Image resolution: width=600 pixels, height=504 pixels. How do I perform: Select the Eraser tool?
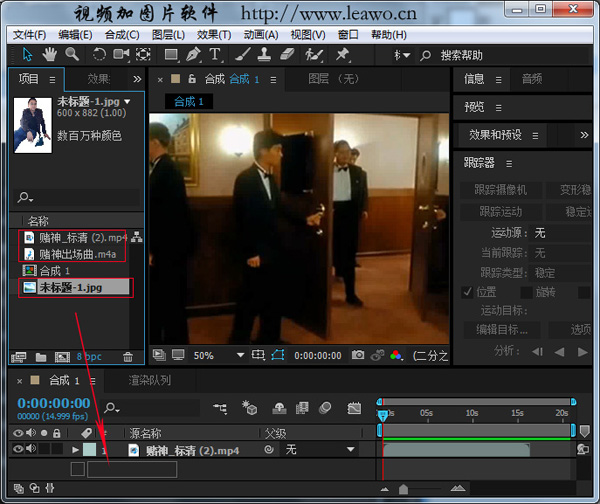tap(287, 54)
